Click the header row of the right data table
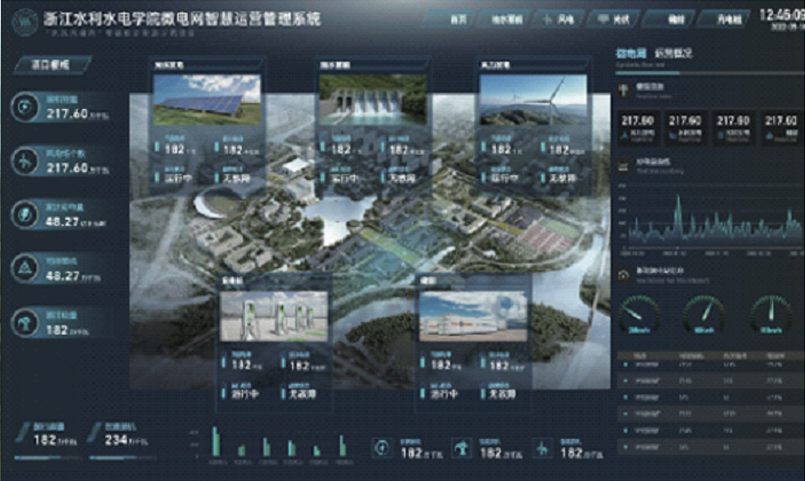The width and height of the screenshot is (805, 481). point(711,355)
